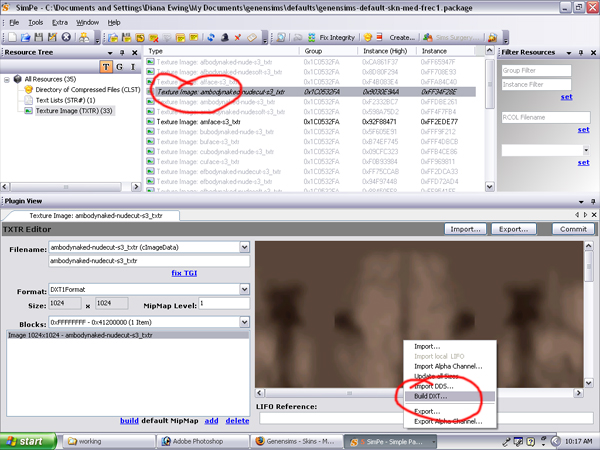This screenshot has height=450, width=600.
Task: Open the Extra menu
Action: pos(60,23)
